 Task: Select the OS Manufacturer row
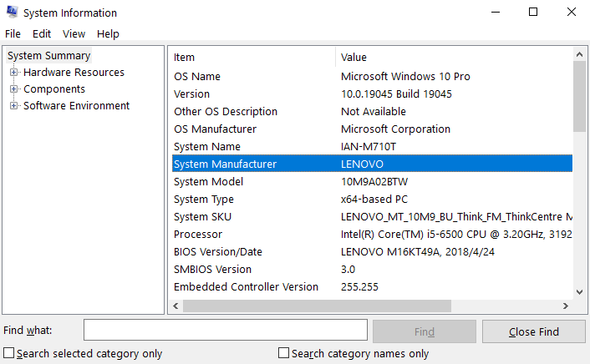pyautogui.click(x=372, y=129)
